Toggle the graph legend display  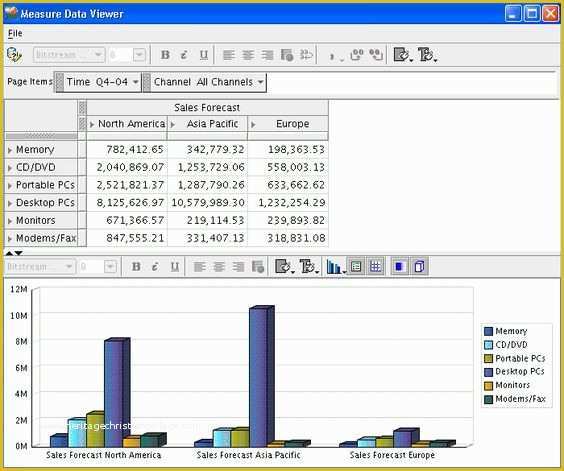click(356, 267)
